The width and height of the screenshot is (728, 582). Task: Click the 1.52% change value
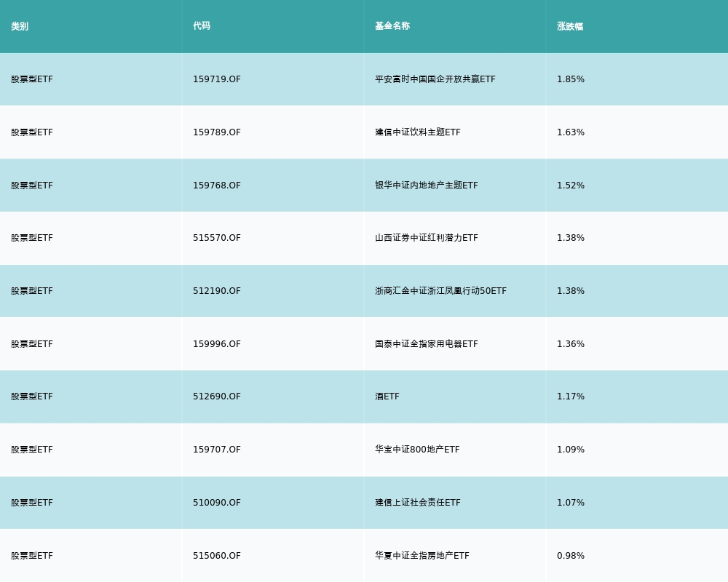[571, 186]
